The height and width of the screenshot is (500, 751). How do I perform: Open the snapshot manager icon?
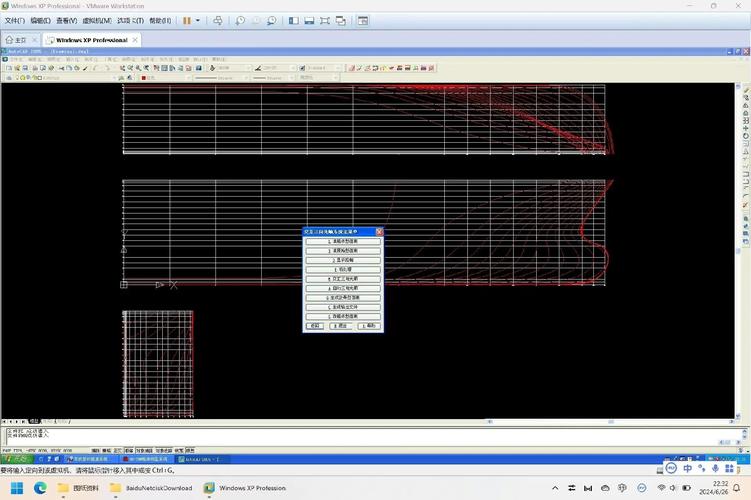[x=272, y=20]
